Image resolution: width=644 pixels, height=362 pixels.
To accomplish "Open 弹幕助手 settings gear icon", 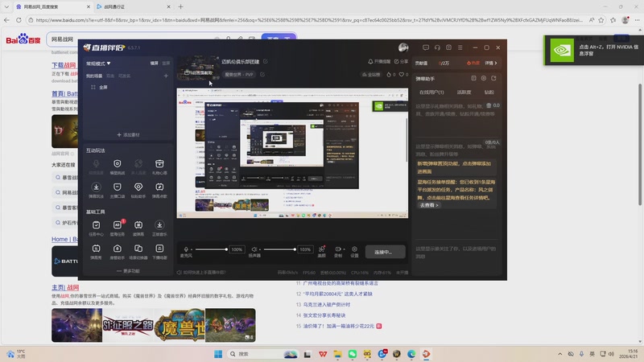I will click(x=484, y=78).
